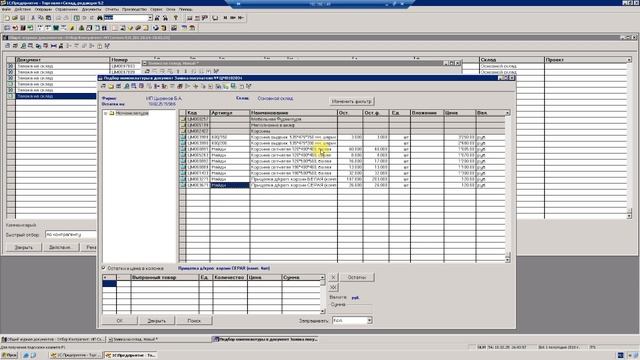Click Действия button in journal window
The width and height of the screenshot is (640, 360).
(60, 247)
